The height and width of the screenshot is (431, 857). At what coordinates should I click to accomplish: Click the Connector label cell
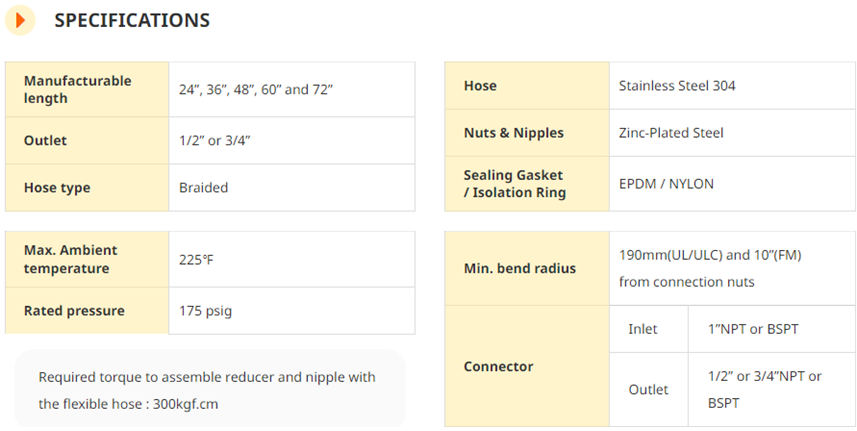point(527,366)
